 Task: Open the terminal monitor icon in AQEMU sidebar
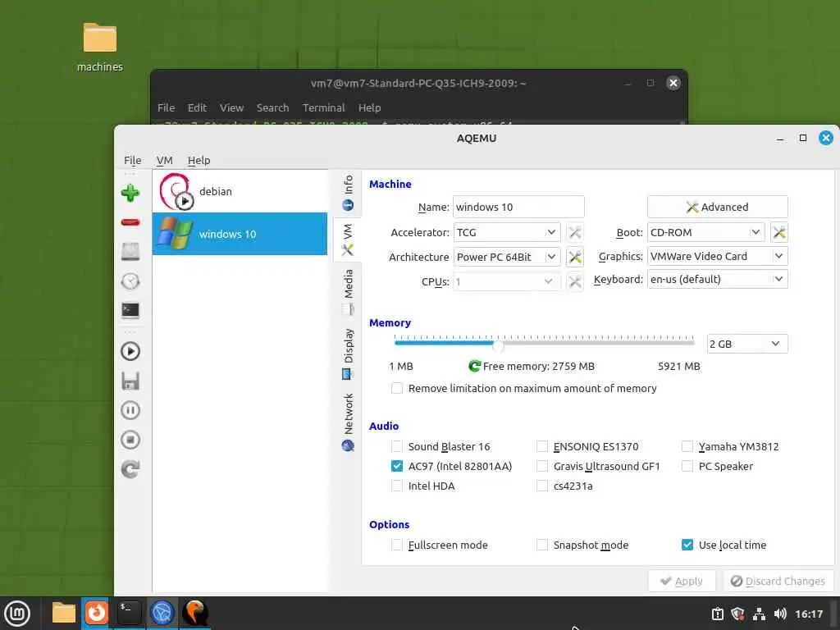click(130, 311)
